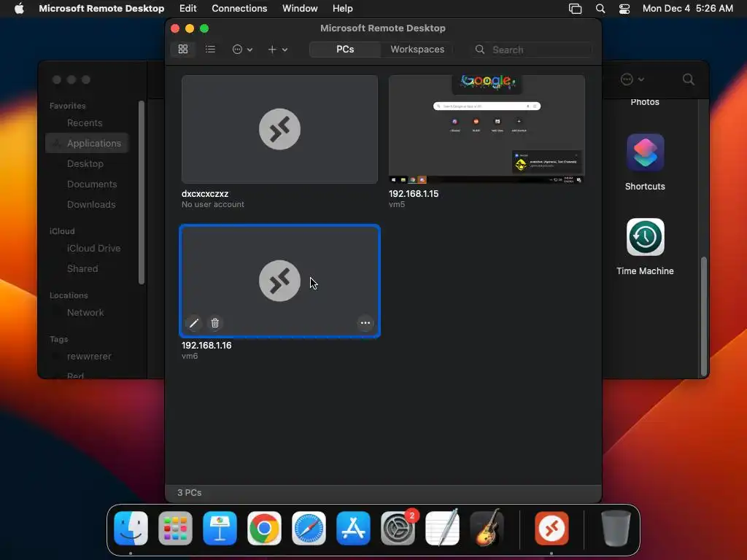
Task: Open the Apple menu
Action: pyautogui.click(x=19, y=8)
